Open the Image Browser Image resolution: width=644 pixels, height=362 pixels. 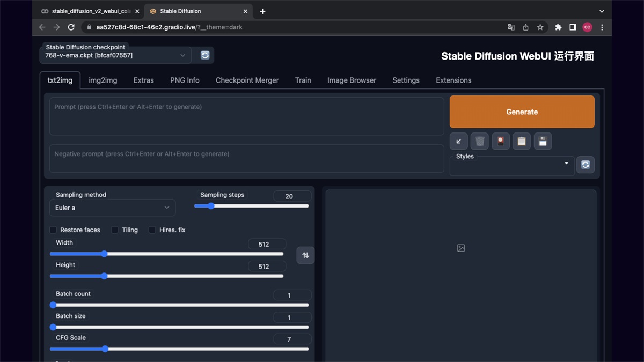[352, 80]
